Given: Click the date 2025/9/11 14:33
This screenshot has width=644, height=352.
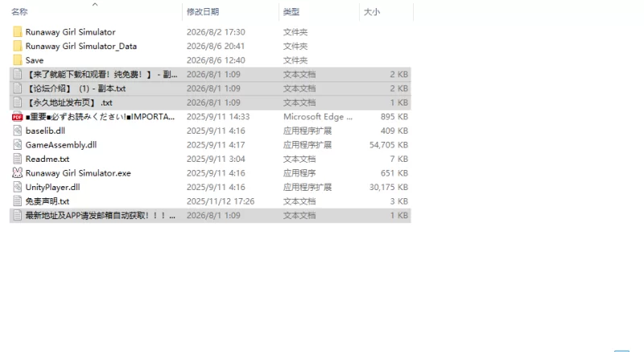Looking at the screenshot, I should pos(218,117).
